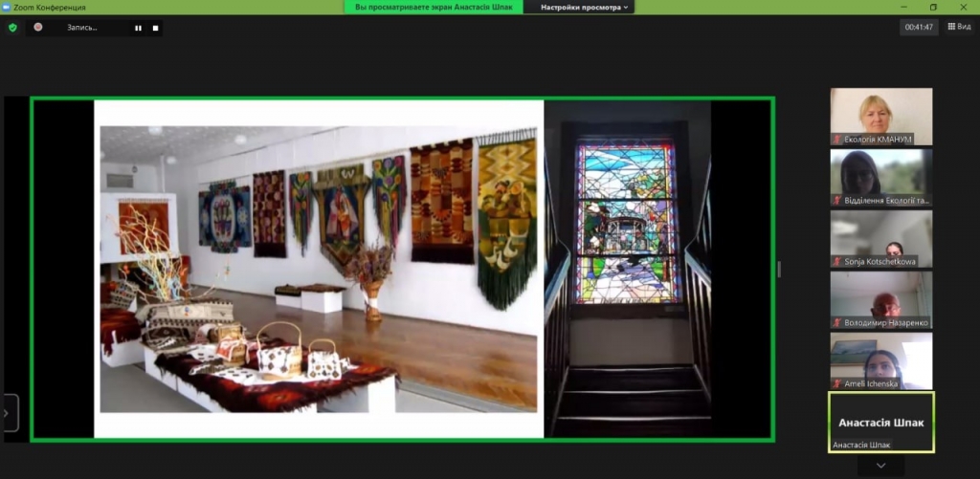Click muted mic icon of Екологія КМАНУМ
980x479 pixels.
(x=836, y=140)
